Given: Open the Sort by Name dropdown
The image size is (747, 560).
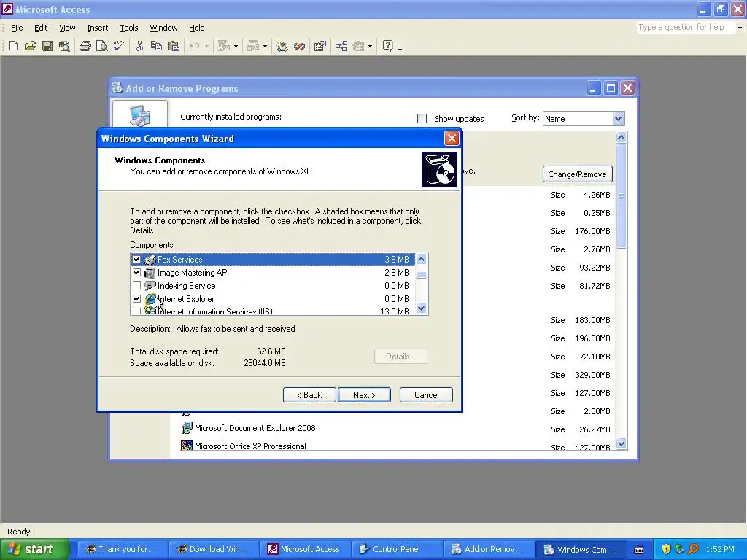Looking at the screenshot, I should (x=618, y=119).
